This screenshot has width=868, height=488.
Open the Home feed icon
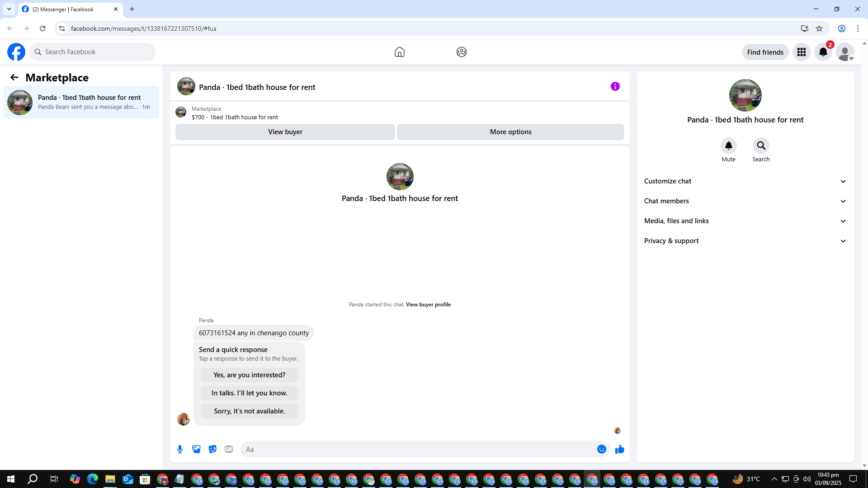[400, 52]
